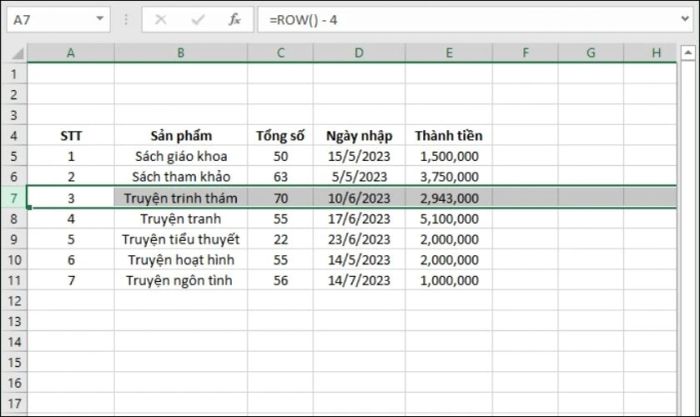Image resolution: width=700 pixels, height=417 pixels.
Task: Select row 7 header
Action: coord(14,197)
